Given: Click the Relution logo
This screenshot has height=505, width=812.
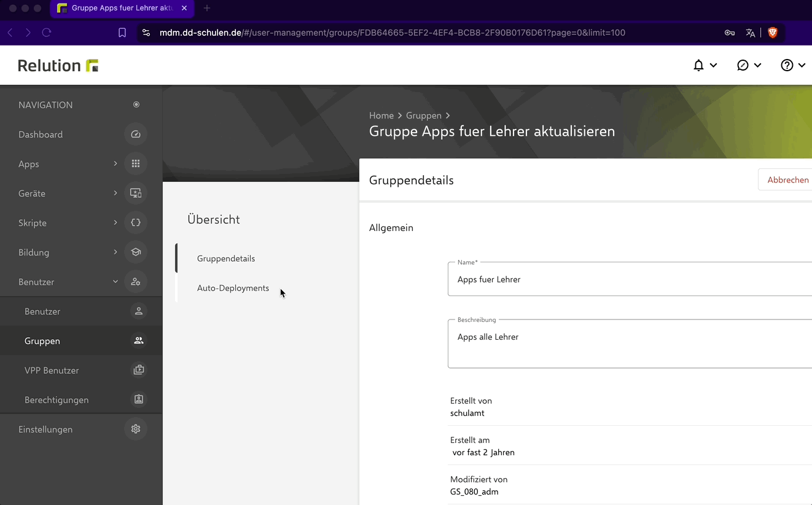Looking at the screenshot, I should pyautogui.click(x=58, y=66).
